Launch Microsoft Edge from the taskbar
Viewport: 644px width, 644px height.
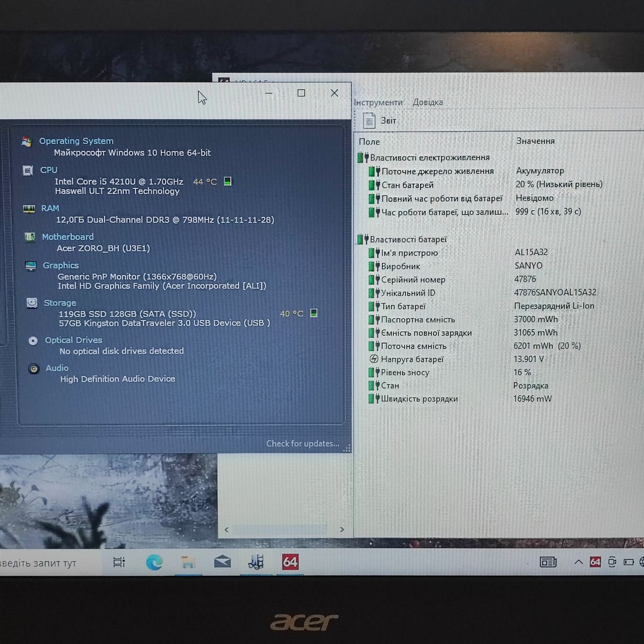coord(154,562)
